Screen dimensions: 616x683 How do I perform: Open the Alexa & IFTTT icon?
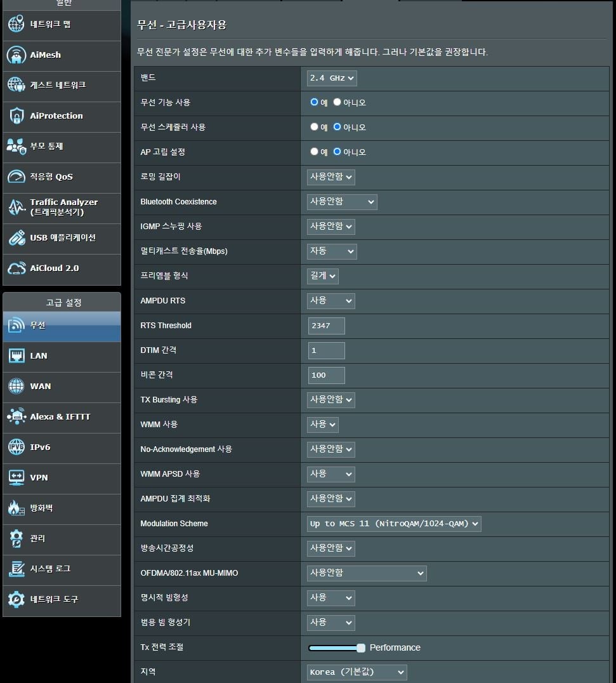16,416
